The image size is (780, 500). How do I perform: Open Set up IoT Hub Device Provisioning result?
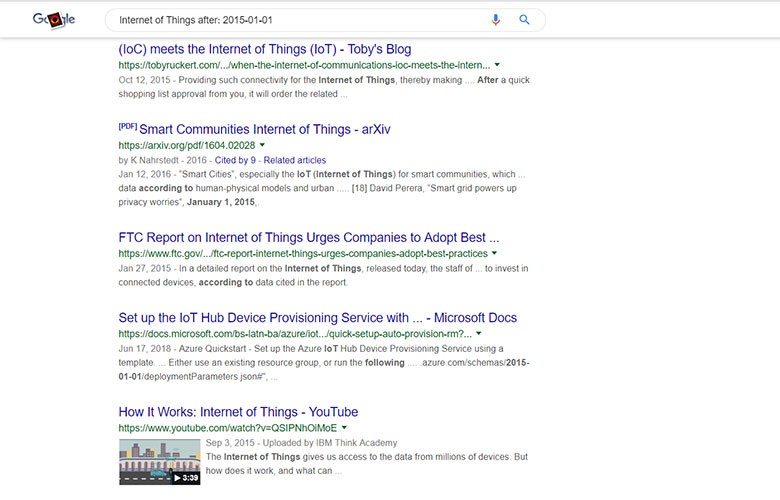pyautogui.click(x=317, y=317)
